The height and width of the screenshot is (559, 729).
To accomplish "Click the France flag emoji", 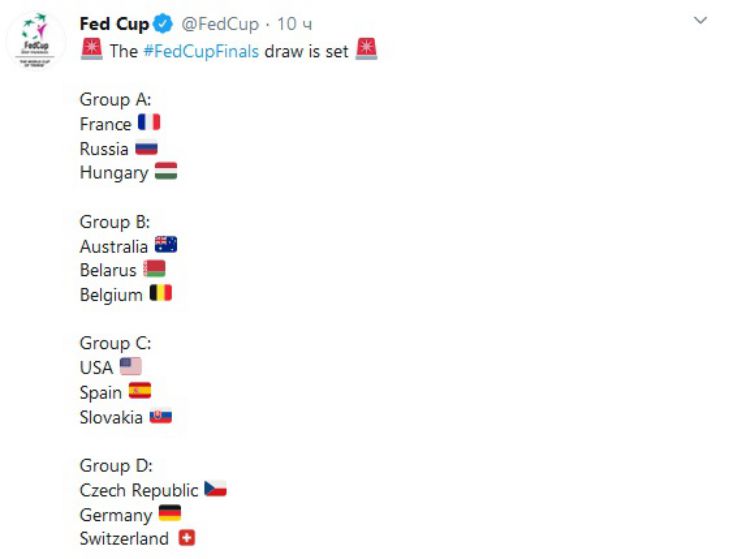I will click(x=148, y=123).
